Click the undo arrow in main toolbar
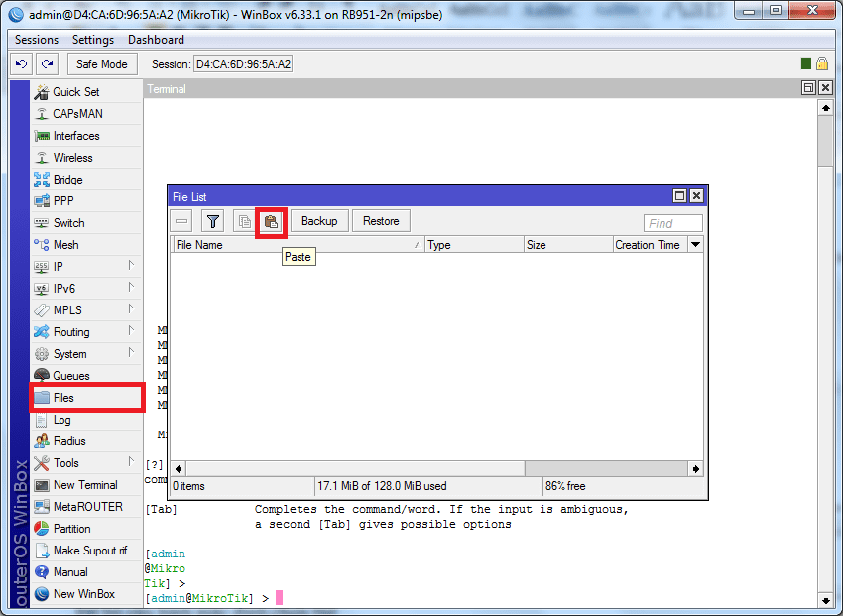The height and width of the screenshot is (616, 843). [21, 64]
